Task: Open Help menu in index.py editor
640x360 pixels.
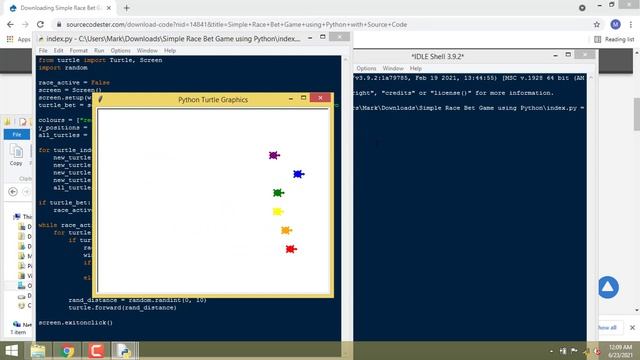Action: (x=170, y=51)
